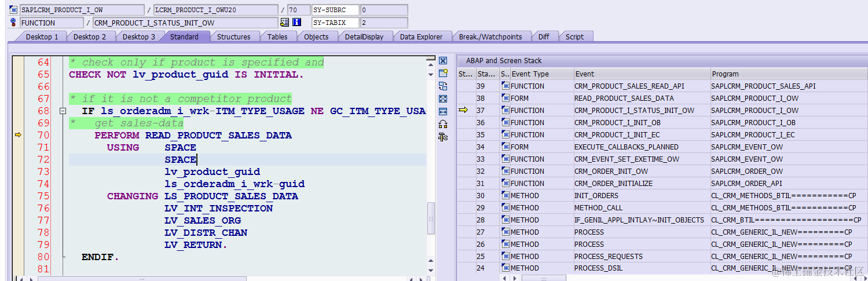
Task: Click the CHECK NOT lv_product_guid line
Action: click(186, 75)
